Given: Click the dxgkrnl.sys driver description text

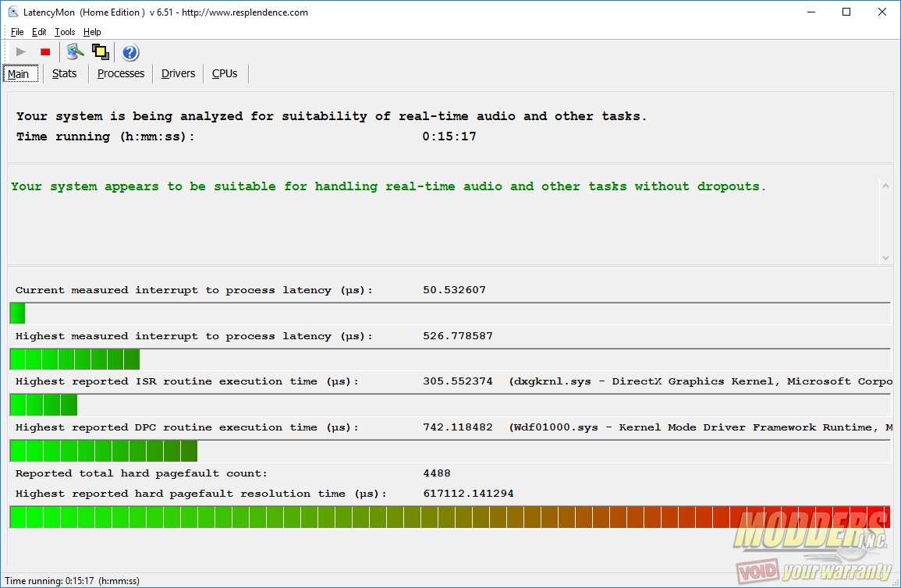Looking at the screenshot, I should (701, 381).
